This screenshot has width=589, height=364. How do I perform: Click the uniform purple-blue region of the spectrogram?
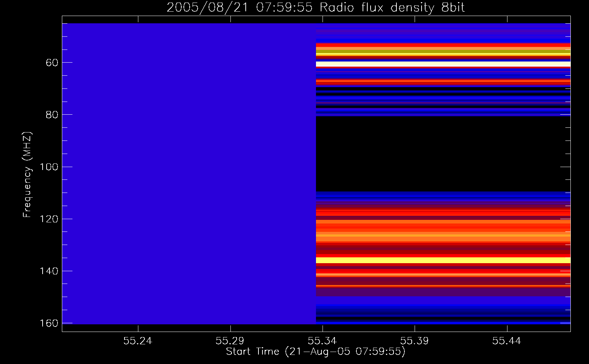pyautogui.click(x=189, y=174)
